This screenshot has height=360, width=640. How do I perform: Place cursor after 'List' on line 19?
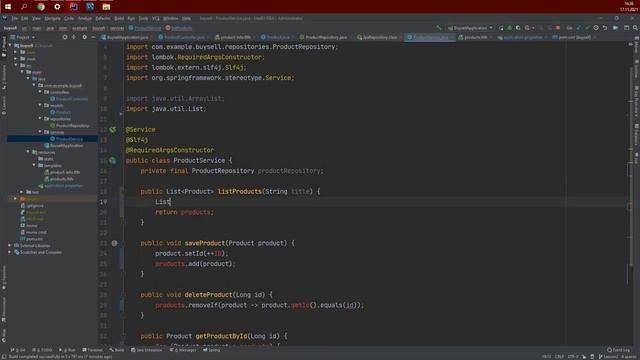[171, 202]
